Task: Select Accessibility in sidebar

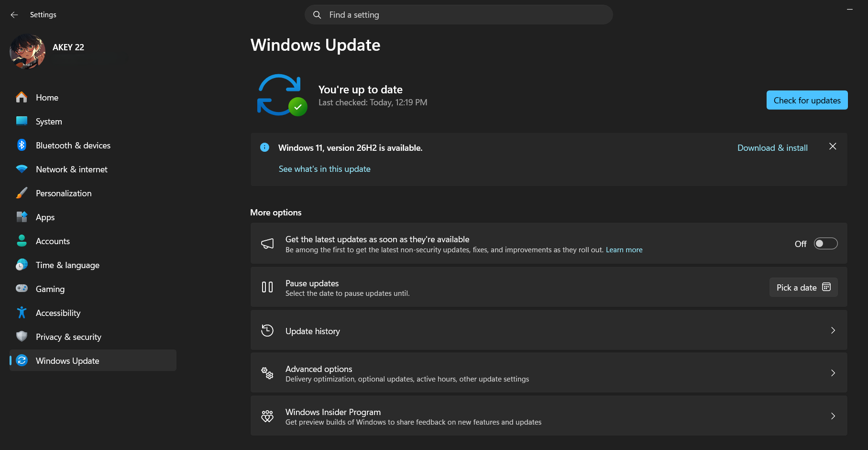Action: [93, 313]
